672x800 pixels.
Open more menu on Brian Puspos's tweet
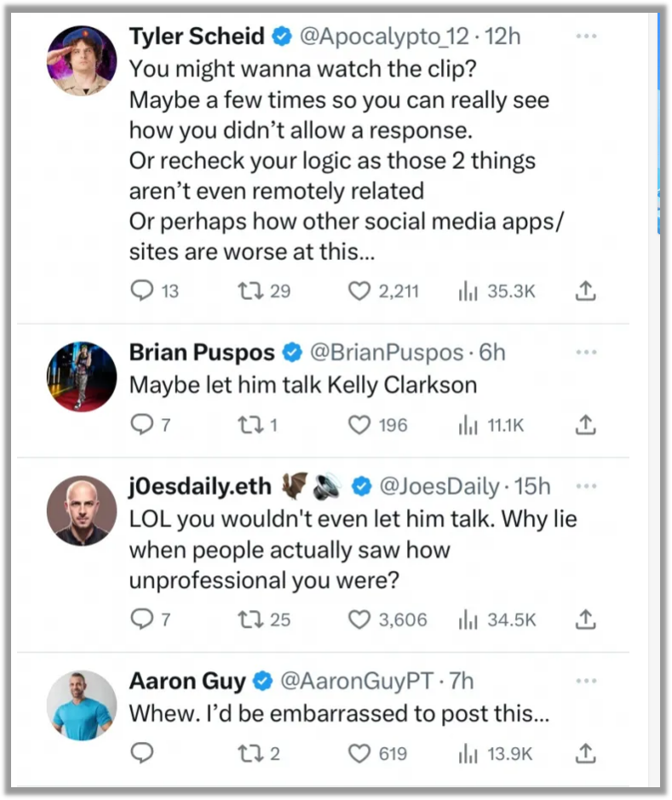[x=585, y=351]
